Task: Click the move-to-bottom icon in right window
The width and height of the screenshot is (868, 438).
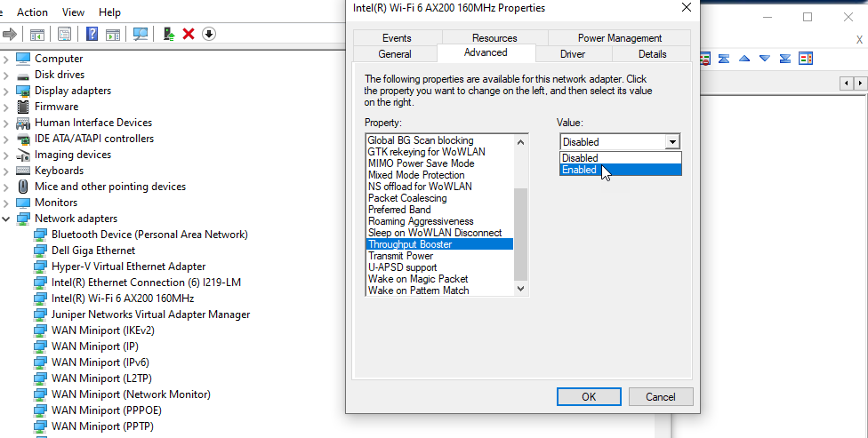Action: click(x=785, y=59)
